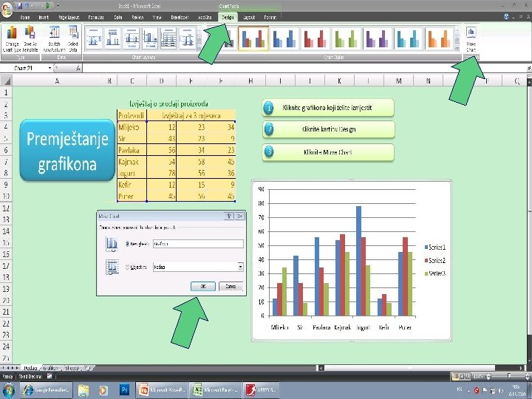Open the Object in sheet dropdown
Screen dimensions: 532x399
point(240,267)
